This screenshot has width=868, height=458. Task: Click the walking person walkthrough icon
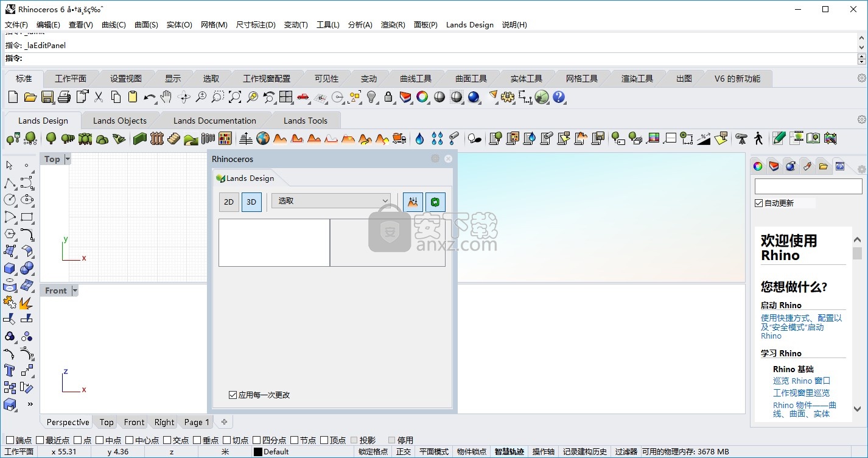(x=758, y=139)
